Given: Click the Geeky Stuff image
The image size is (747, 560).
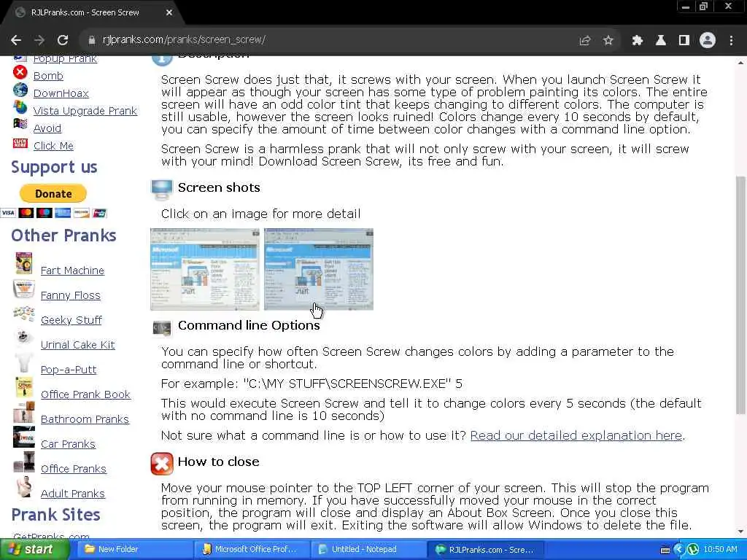Looking at the screenshot, I should click(23, 314).
